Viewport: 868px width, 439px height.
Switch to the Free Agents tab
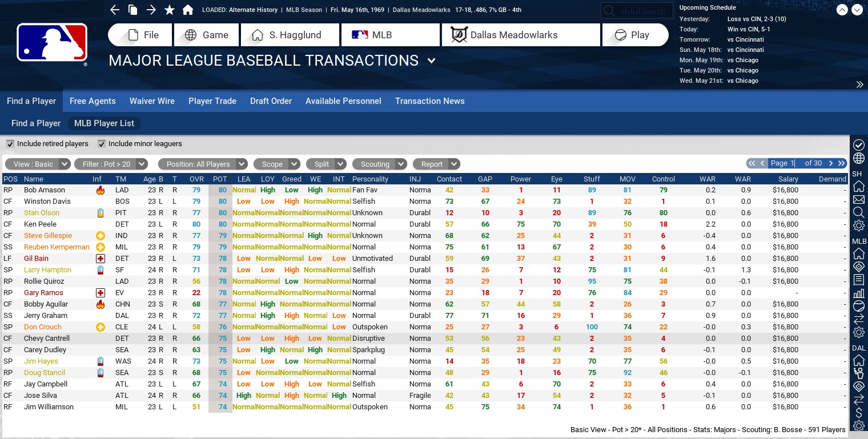click(x=93, y=101)
